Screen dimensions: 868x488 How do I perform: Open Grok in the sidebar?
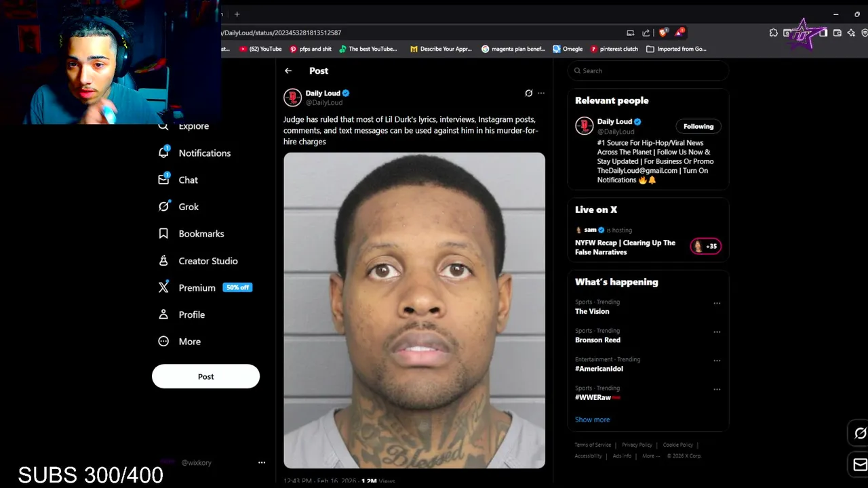pyautogui.click(x=189, y=207)
